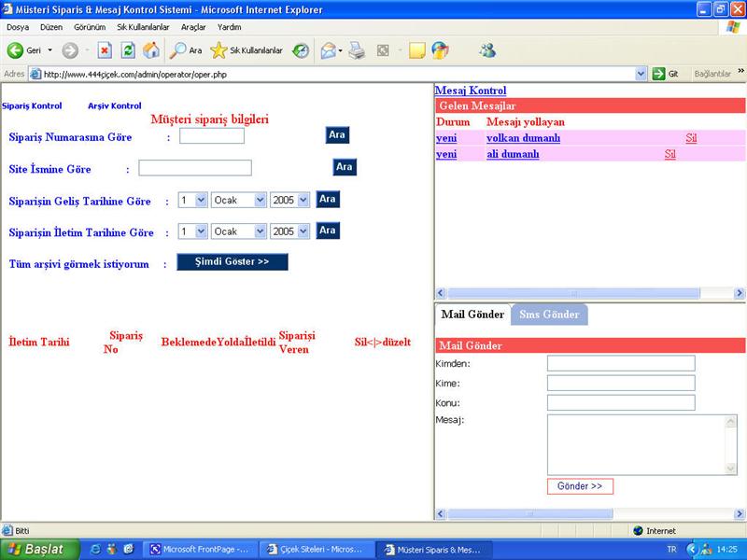Viewport: 747px width, 560px height.
Task: Click the Bağlantılar links toolbar label
Action: (x=712, y=74)
